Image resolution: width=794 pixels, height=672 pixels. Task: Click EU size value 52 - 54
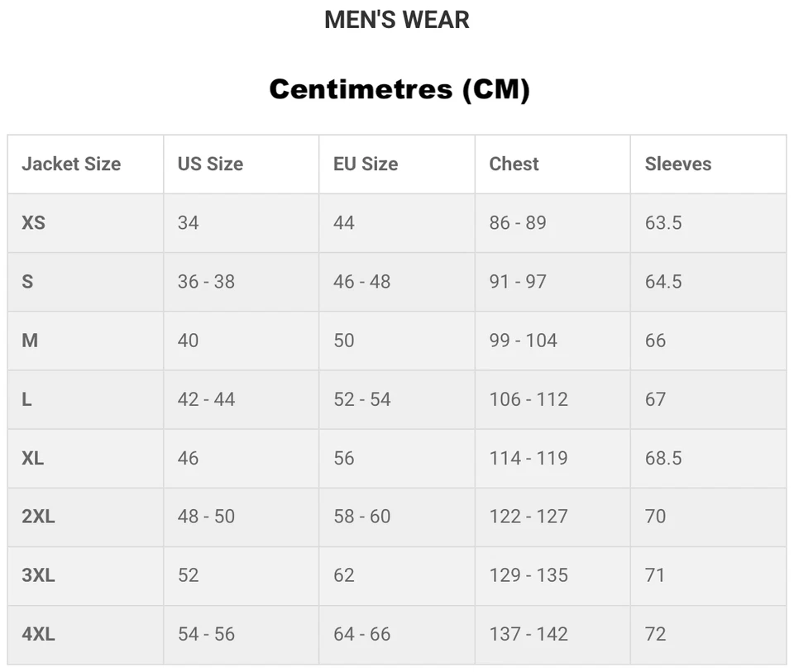click(x=362, y=400)
